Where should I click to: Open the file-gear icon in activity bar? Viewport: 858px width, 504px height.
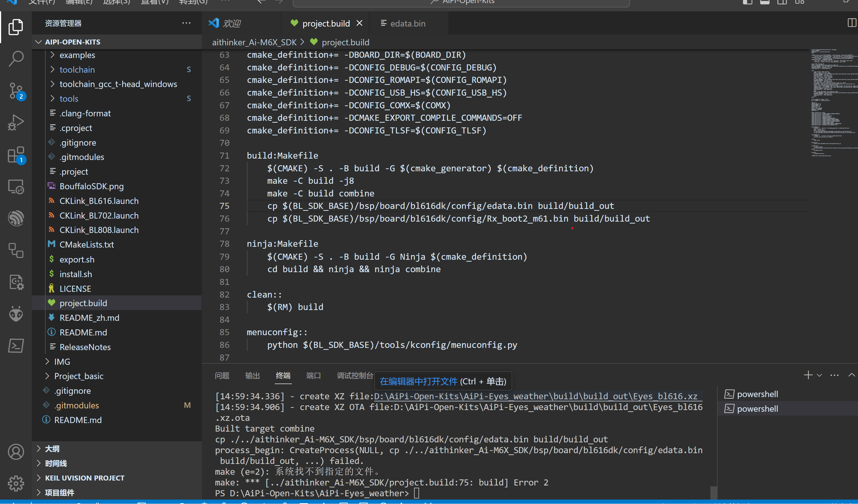[x=16, y=282]
